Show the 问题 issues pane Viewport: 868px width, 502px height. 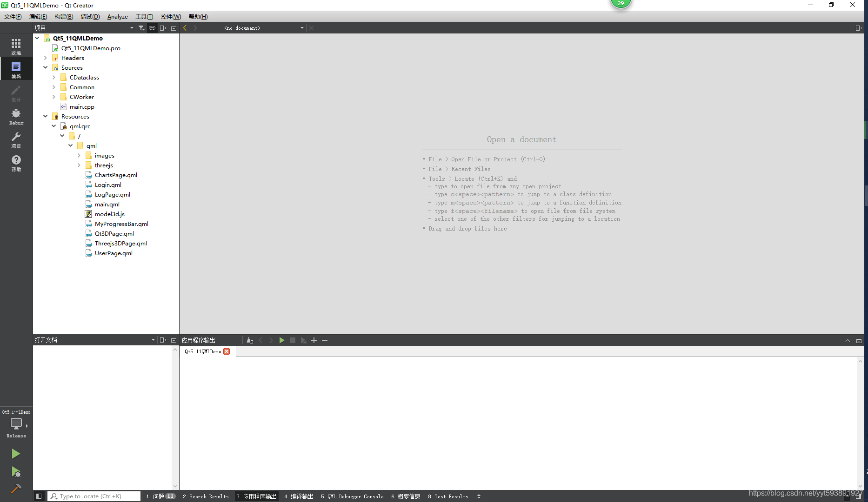tap(160, 496)
